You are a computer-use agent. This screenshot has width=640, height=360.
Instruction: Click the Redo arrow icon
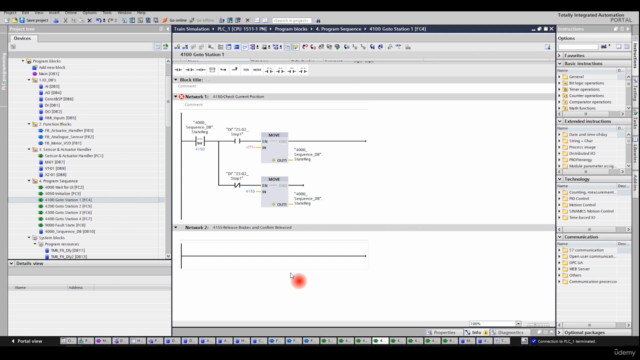pos(110,20)
